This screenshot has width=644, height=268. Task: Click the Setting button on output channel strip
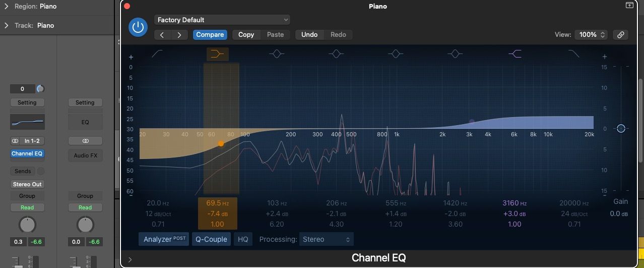click(x=85, y=102)
